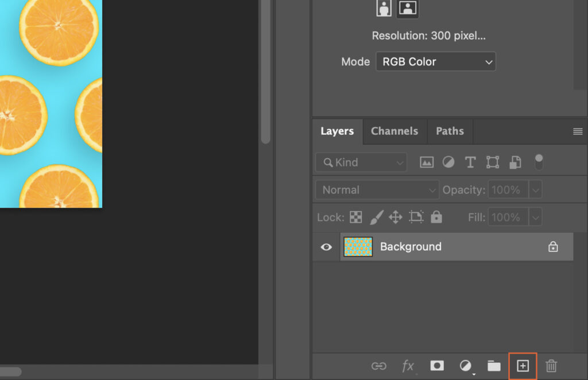Toggle visibility of the Background layer
Viewport: 588px width, 380px height.
pyautogui.click(x=326, y=246)
